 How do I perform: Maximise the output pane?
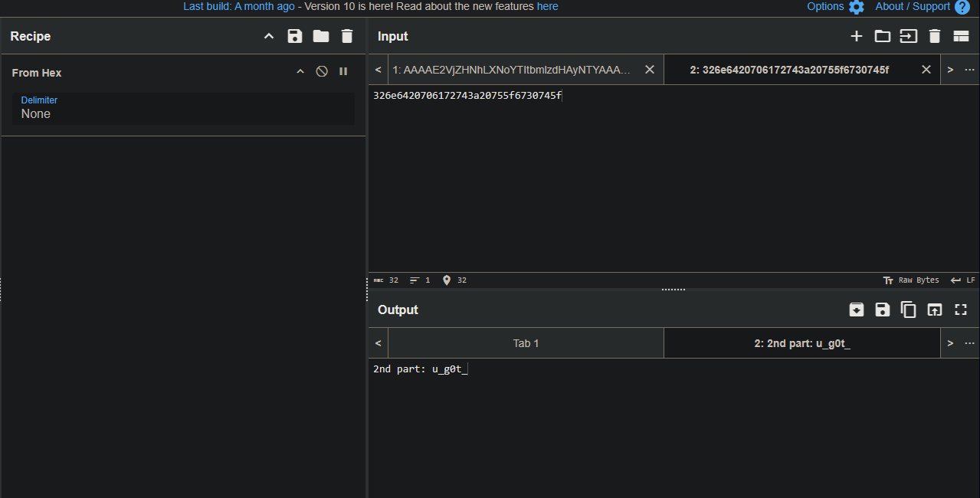click(x=961, y=310)
